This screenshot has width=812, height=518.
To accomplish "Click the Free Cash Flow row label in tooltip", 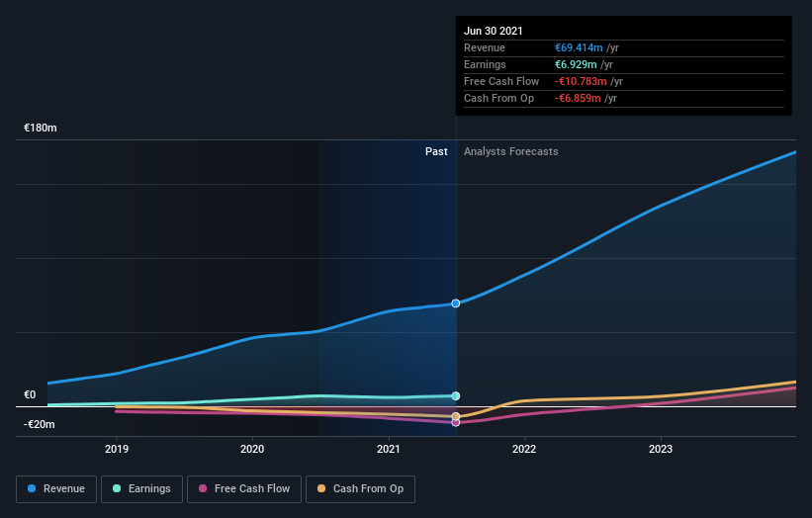I will [501, 81].
